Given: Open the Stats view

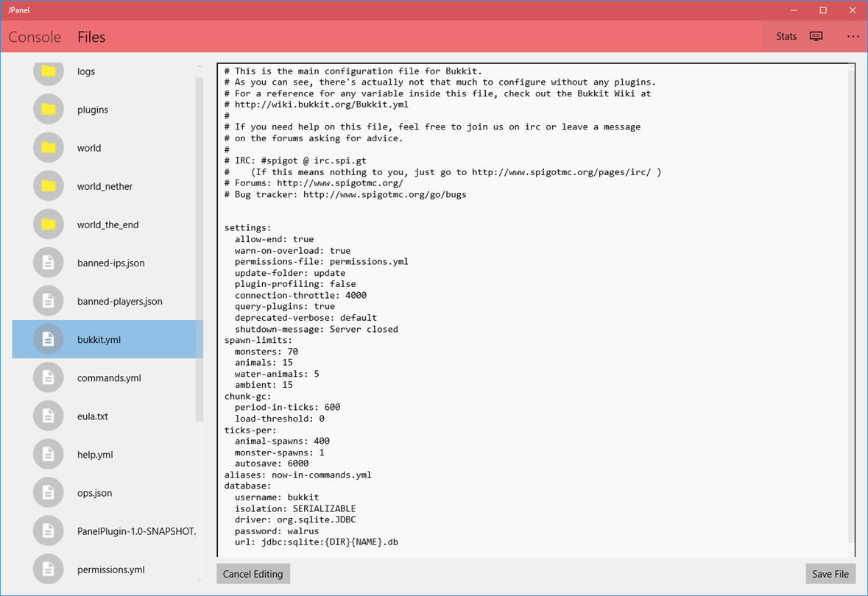Looking at the screenshot, I should [786, 37].
